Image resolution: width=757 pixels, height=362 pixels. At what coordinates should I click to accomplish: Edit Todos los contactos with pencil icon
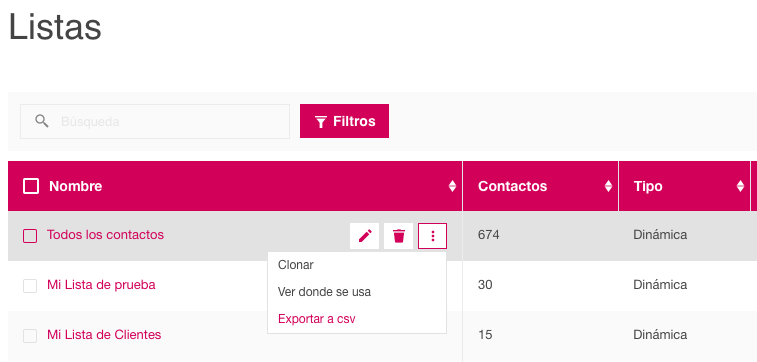point(364,236)
